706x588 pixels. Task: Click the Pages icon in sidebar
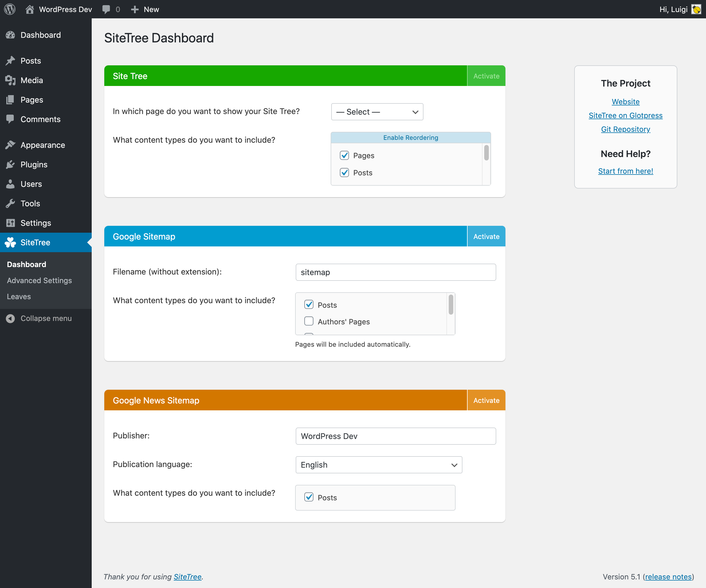(x=10, y=100)
